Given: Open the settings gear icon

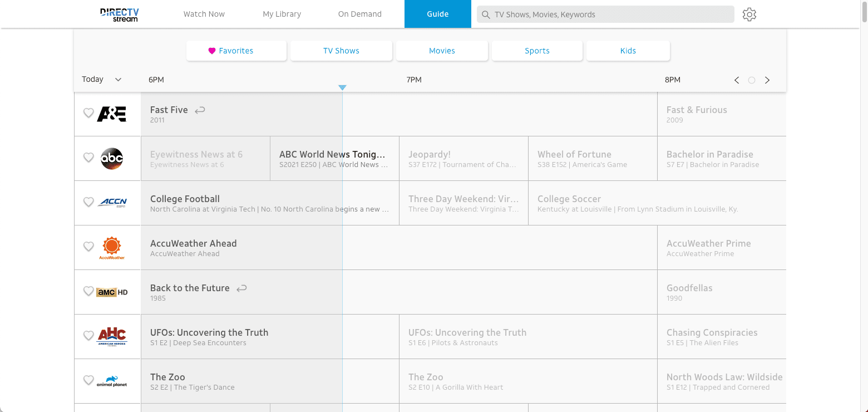Looking at the screenshot, I should (x=749, y=14).
